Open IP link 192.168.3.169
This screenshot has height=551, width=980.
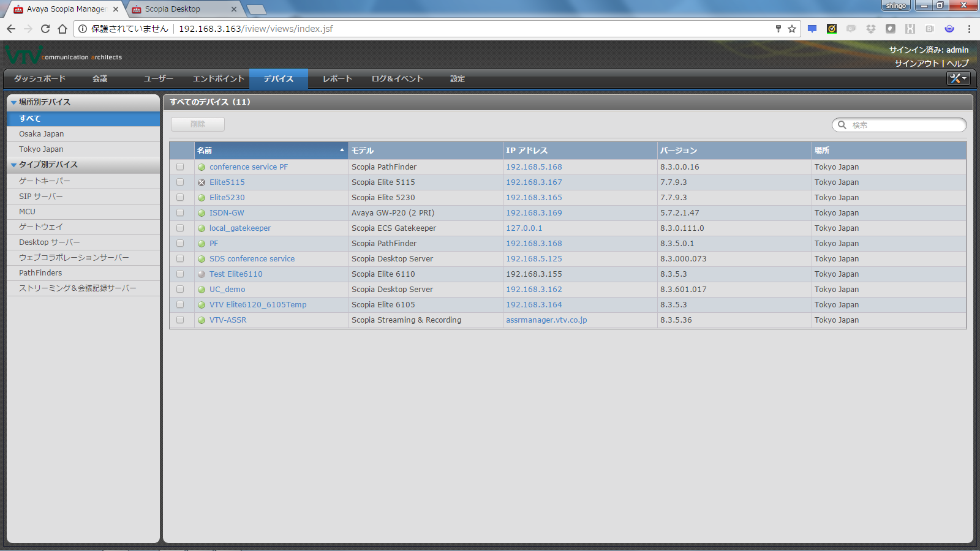pyautogui.click(x=534, y=213)
